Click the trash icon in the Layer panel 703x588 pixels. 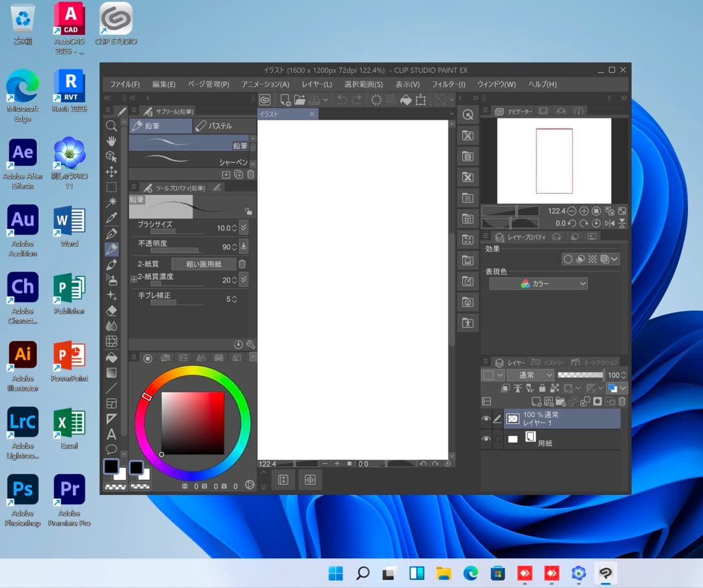click(622, 402)
